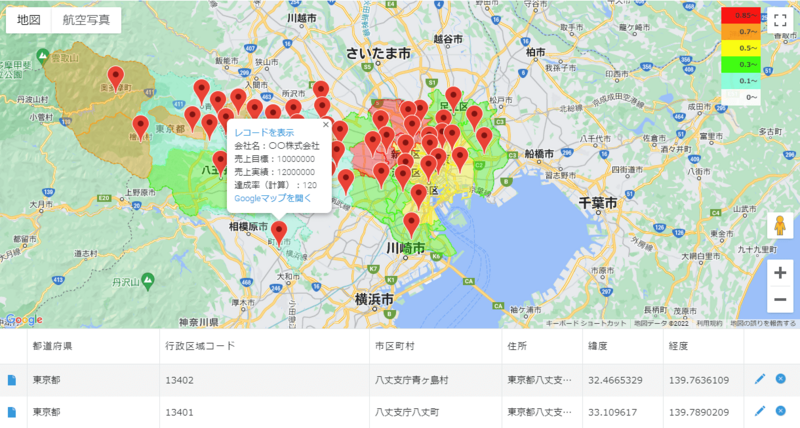Click the white 0~ legend swatch
Image resolution: width=800 pixels, height=428 pixels.
740,97
